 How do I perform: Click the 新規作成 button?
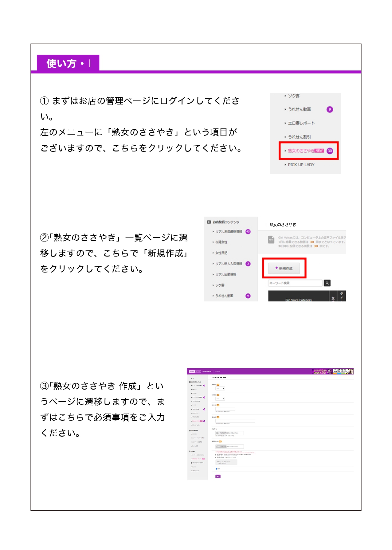click(x=284, y=268)
